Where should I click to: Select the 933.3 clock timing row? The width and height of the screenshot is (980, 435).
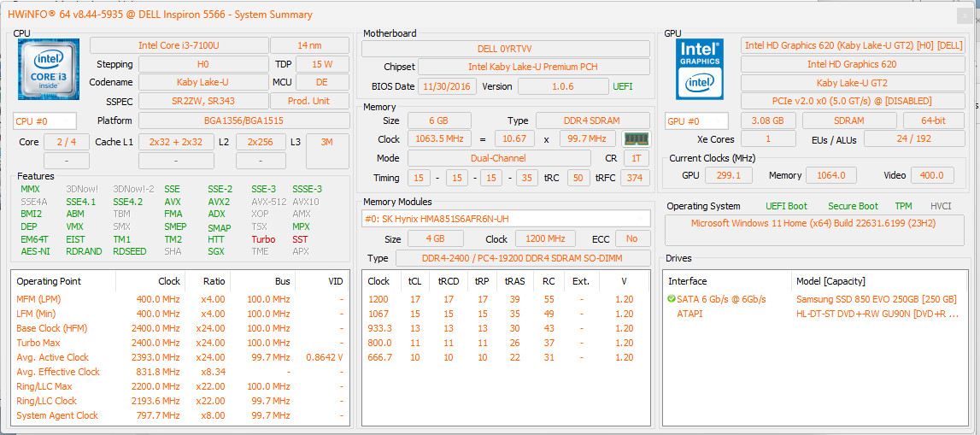click(x=507, y=328)
